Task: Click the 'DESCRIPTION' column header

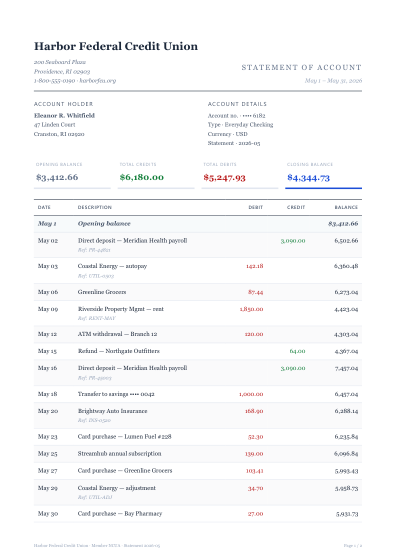Action: coord(95,207)
